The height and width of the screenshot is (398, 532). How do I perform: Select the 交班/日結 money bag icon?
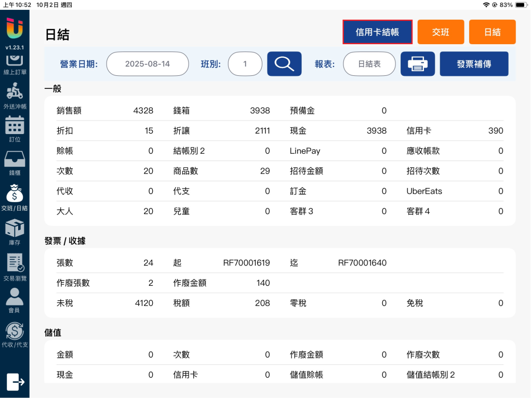pyautogui.click(x=15, y=194)
